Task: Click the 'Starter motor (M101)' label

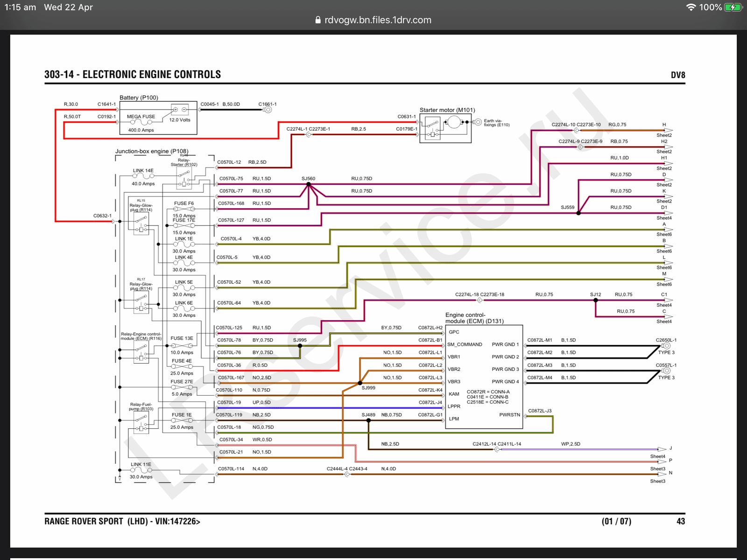Action: pos(447,110)
